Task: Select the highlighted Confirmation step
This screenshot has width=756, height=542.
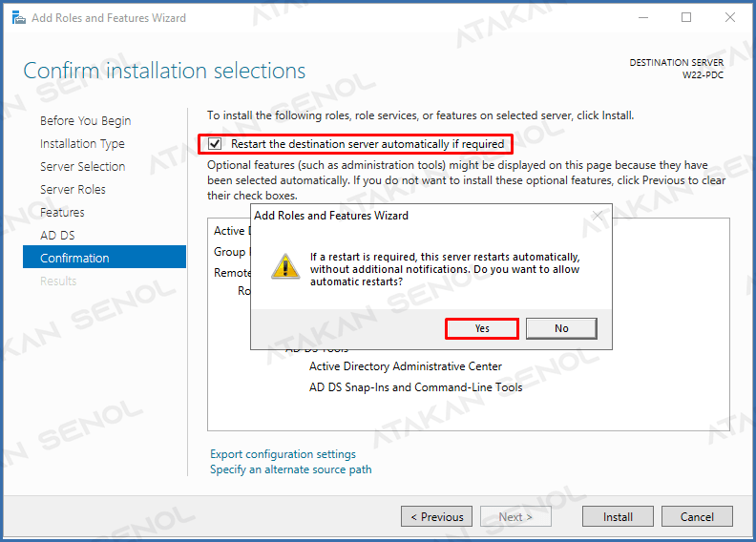Action: point(104,257)
